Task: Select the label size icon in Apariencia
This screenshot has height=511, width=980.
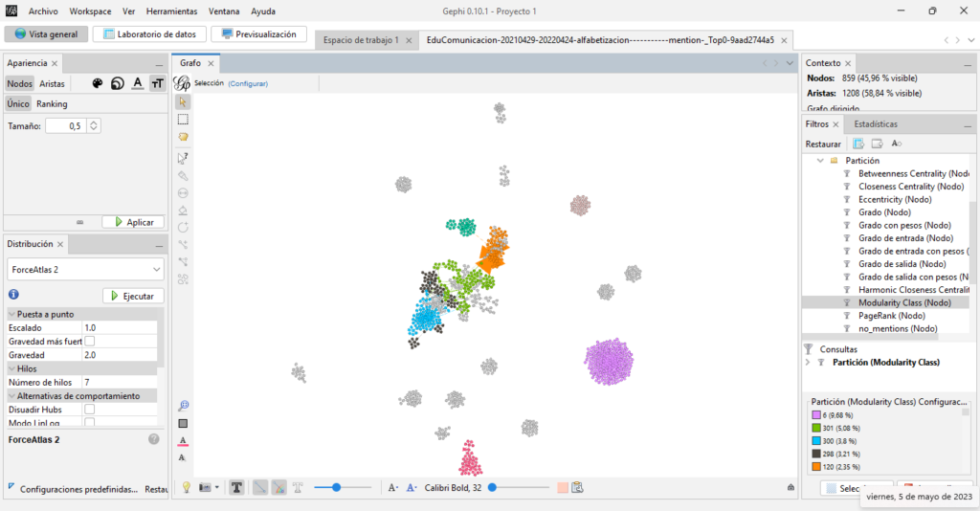Action: 157,83
